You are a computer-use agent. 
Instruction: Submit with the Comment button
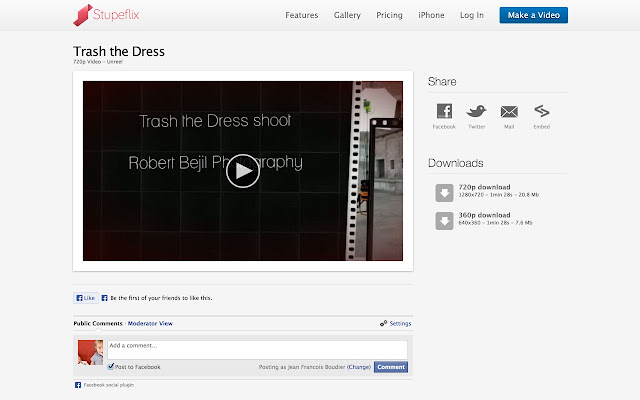pos(391,367)
